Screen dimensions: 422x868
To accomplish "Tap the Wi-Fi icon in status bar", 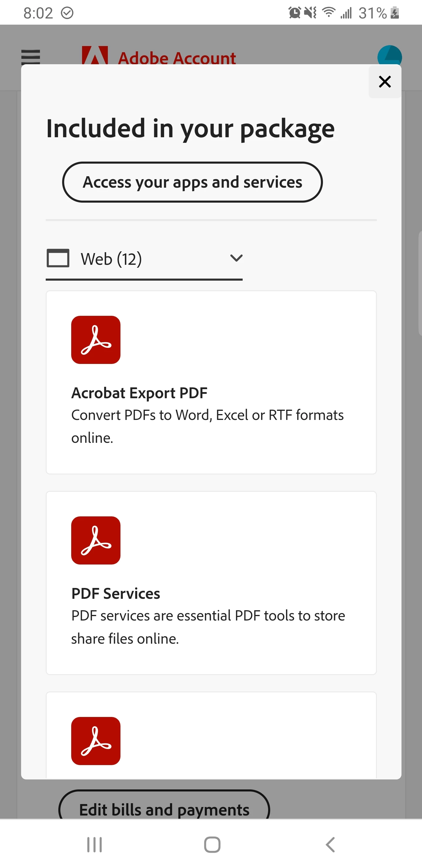I will pos(329,13).
